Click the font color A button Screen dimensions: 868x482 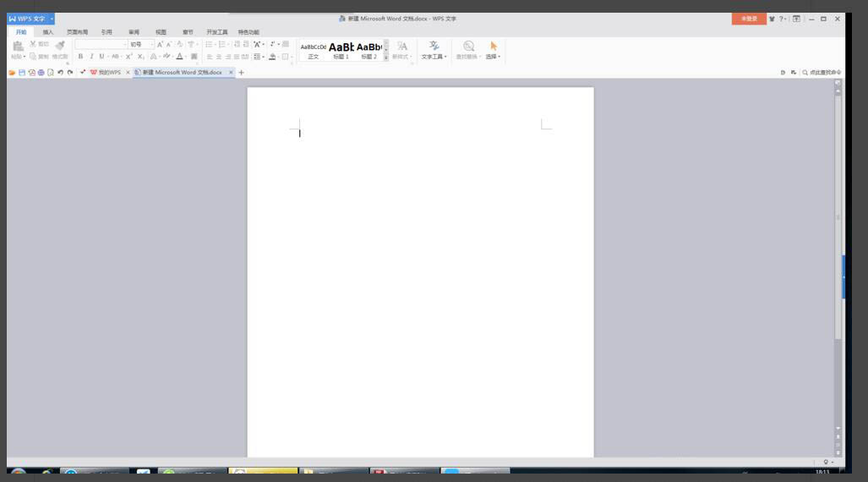click(x=179, y=57)
